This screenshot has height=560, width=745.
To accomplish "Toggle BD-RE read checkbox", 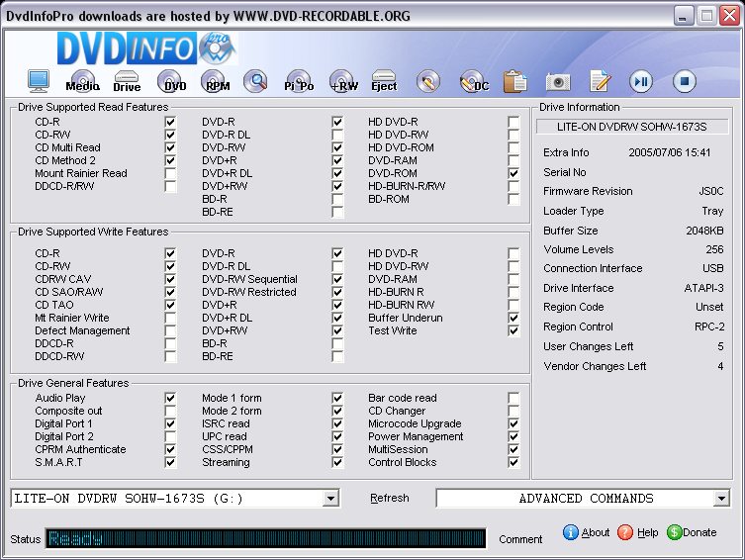I will [x=337, y=212].
